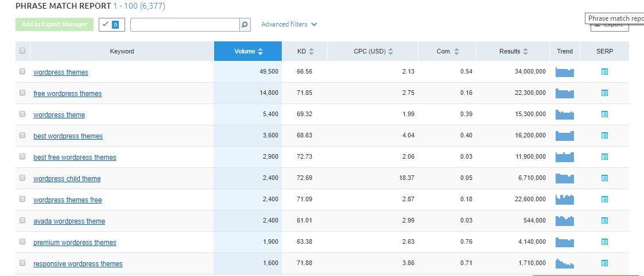Click the SERP column header
The image size is (644, 276).
(604, 51)
